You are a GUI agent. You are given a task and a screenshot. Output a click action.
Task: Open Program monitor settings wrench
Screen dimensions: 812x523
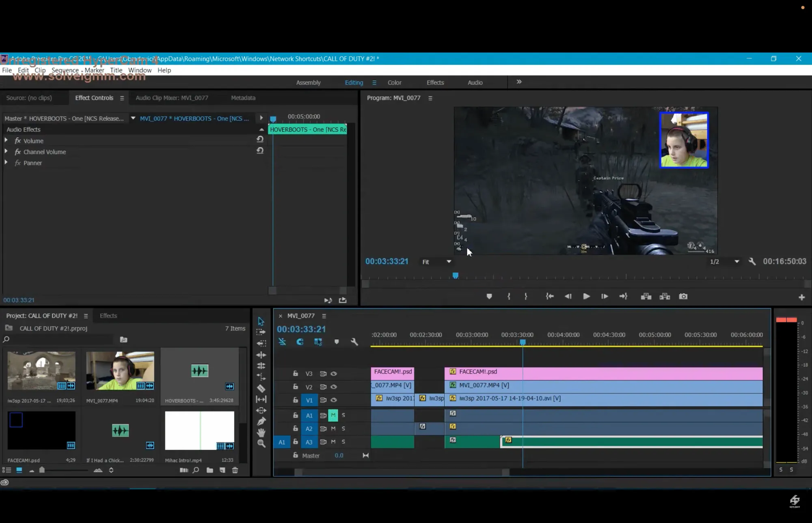(x=752, y=262)
